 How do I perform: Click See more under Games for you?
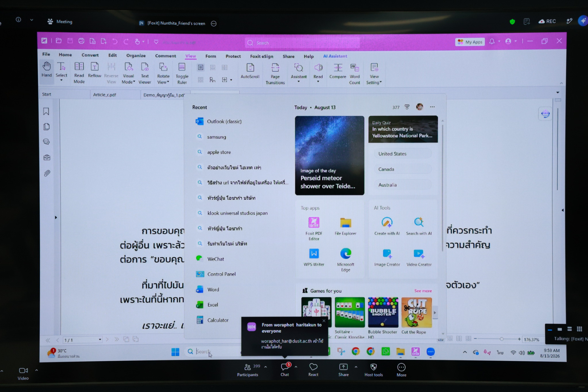coord(423,291)
